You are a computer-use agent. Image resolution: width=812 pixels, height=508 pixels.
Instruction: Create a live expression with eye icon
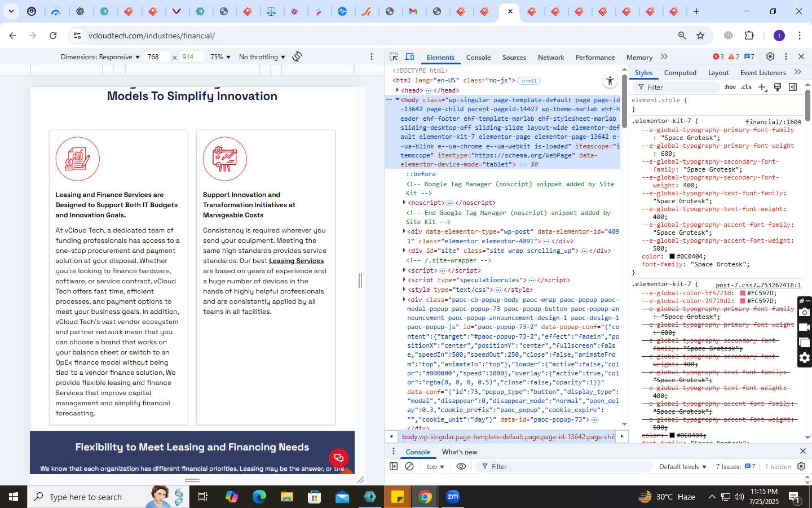(461, 466)
